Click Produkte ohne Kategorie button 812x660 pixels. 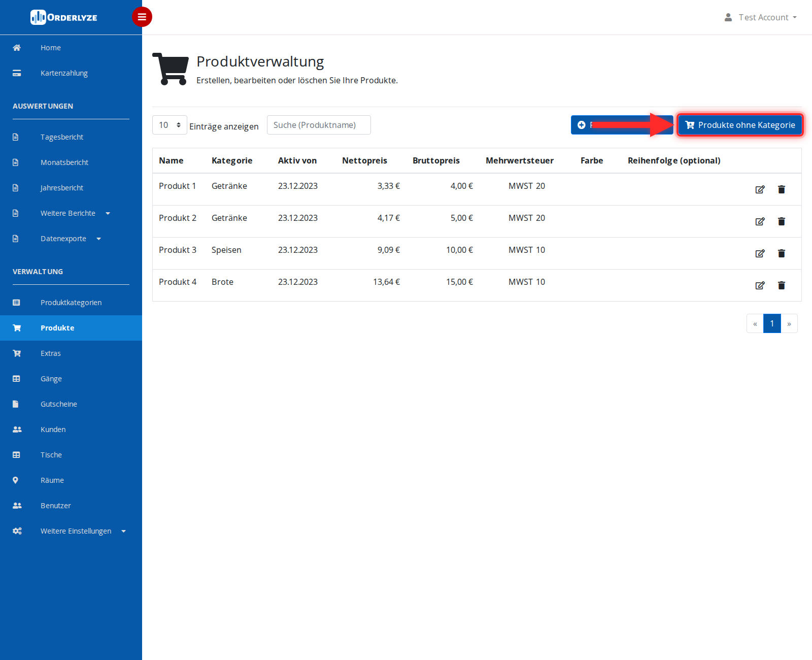pos(740,125)
